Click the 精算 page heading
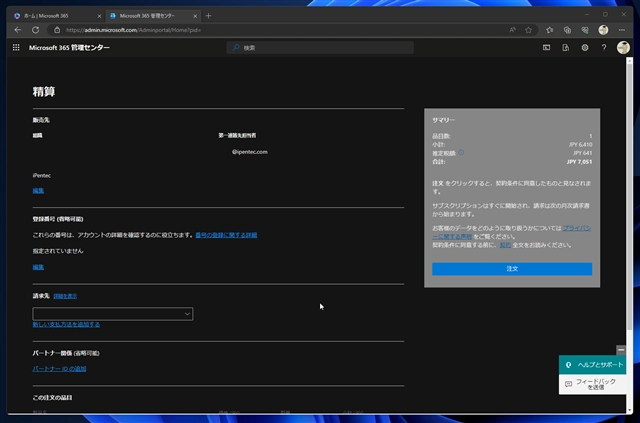Viewport: 640px width, 423px height. click(44, 91)
